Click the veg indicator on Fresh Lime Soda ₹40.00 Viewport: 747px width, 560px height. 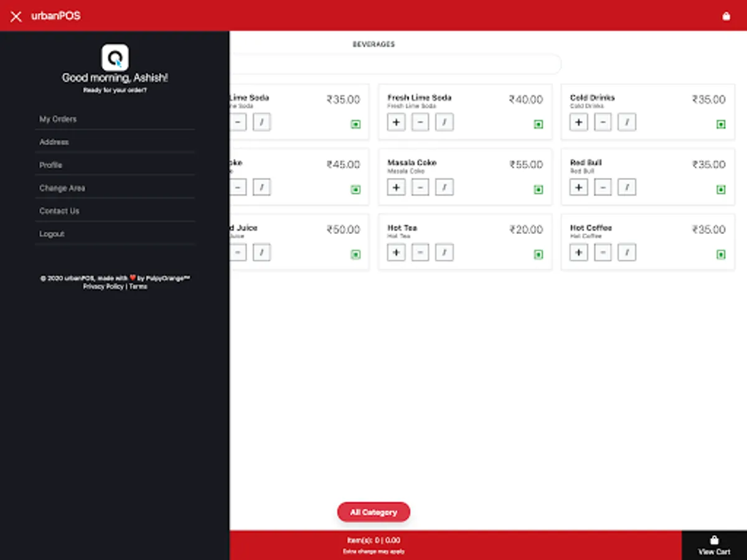[538, 124]
